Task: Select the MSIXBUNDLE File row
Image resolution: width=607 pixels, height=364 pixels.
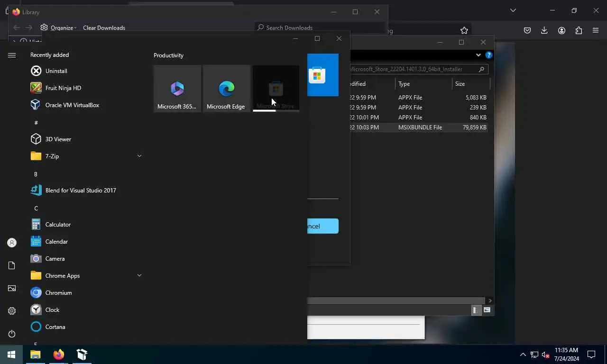Action: click(419, 127)
